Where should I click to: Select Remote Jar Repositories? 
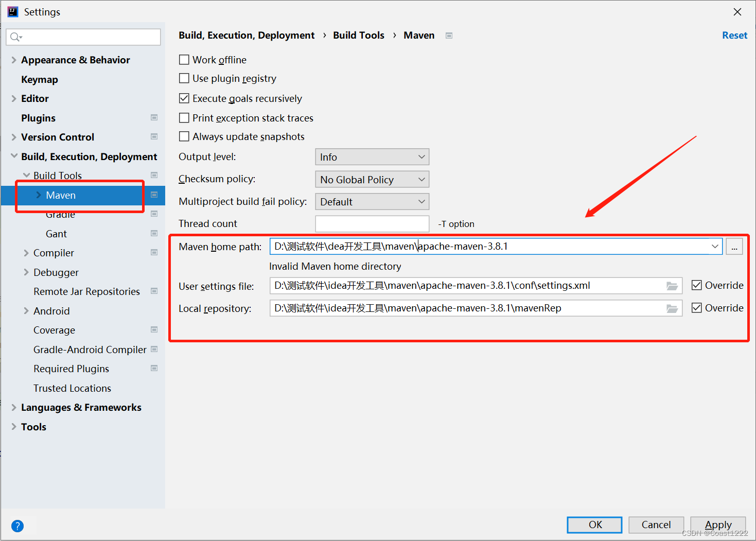86,291
